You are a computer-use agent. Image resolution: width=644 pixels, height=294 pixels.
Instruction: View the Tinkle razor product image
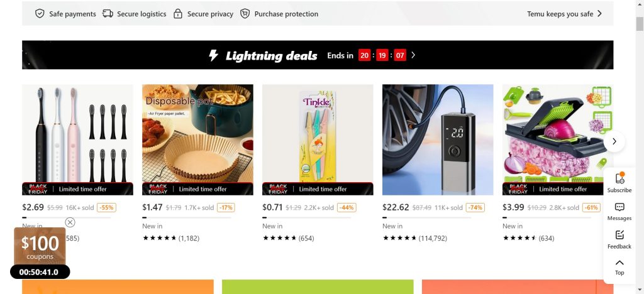(318, 139)
